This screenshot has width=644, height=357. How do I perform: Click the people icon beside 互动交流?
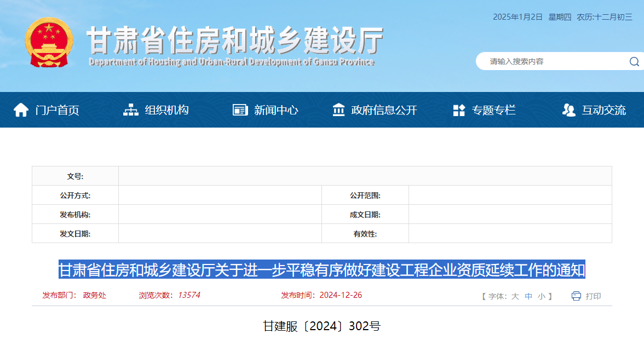coord(568,110)
